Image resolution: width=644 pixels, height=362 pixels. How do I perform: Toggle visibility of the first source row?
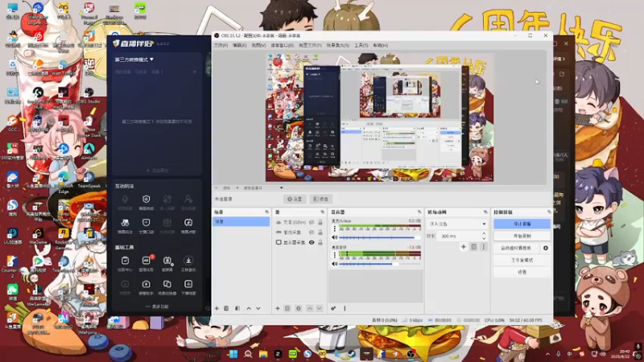point(312,222)
